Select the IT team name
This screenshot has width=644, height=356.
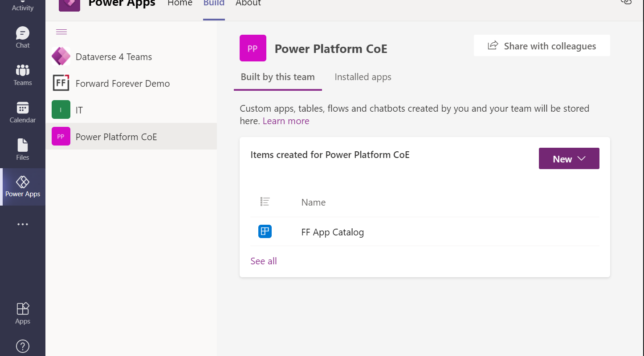click(79, 110)
